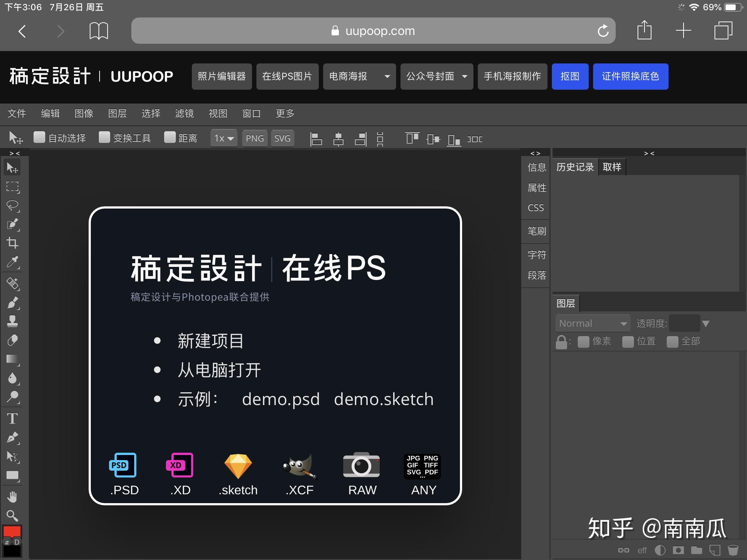
Task: Switch to the 取样 tab
Action: (612, 167)
